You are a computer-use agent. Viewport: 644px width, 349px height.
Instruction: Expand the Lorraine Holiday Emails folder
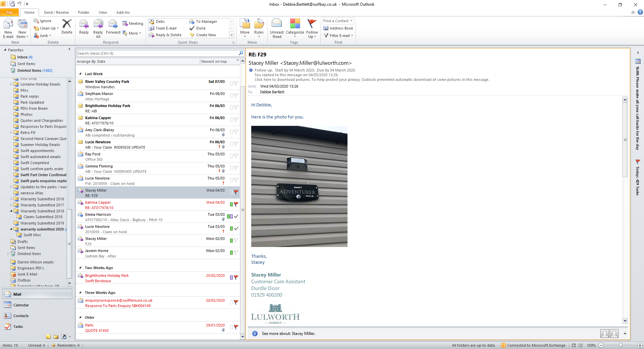(x=11, y=84)
